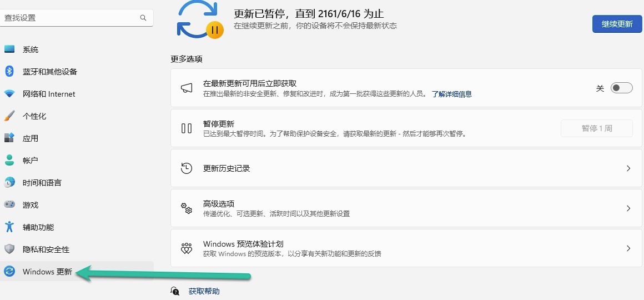The width and height of the screenshot is (644, 300).
Task: Click the pause bars icon
Action: [x=187, y=128]
